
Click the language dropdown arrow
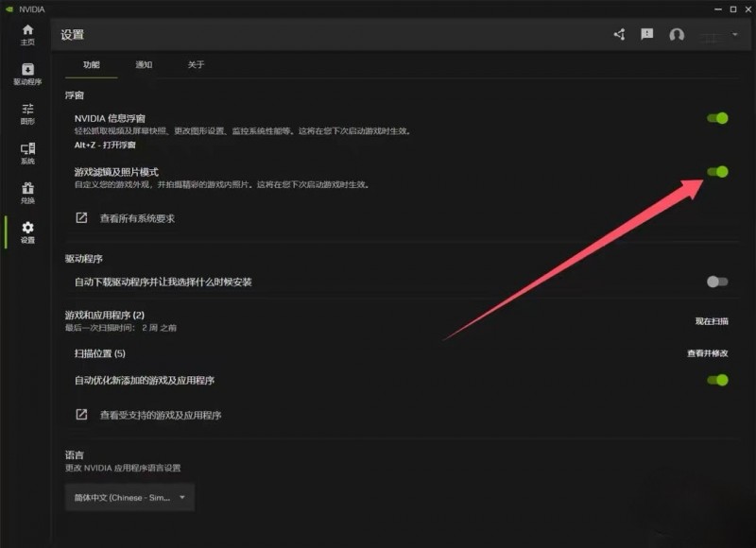(x=182, y=497)
